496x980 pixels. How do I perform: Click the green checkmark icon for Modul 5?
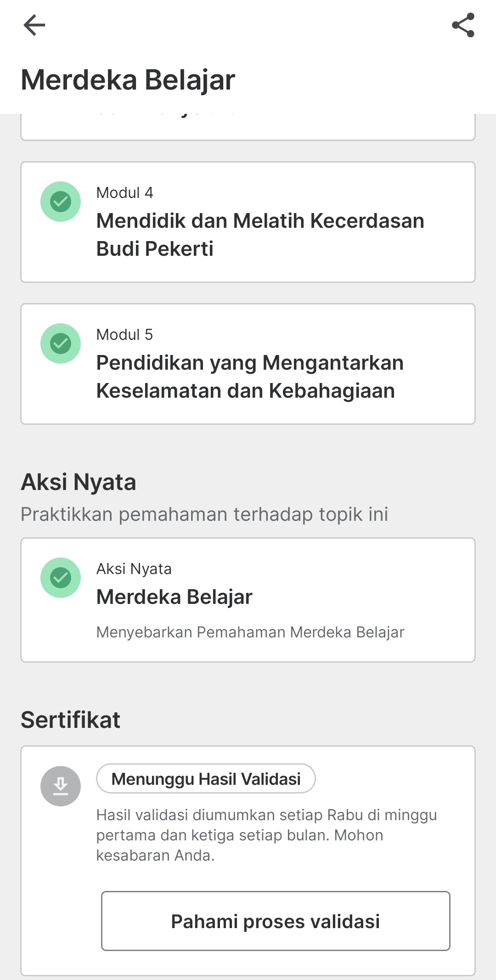pyautogui.click(x=61, y=344)
